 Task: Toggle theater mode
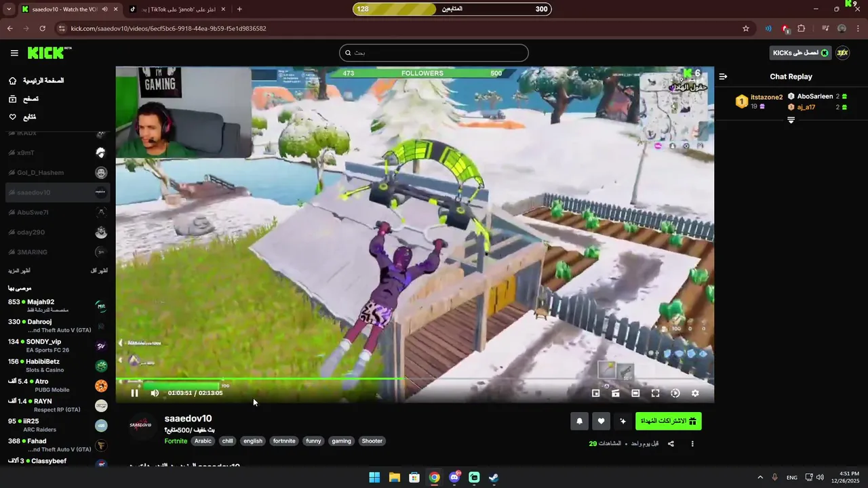coord(635,393)
